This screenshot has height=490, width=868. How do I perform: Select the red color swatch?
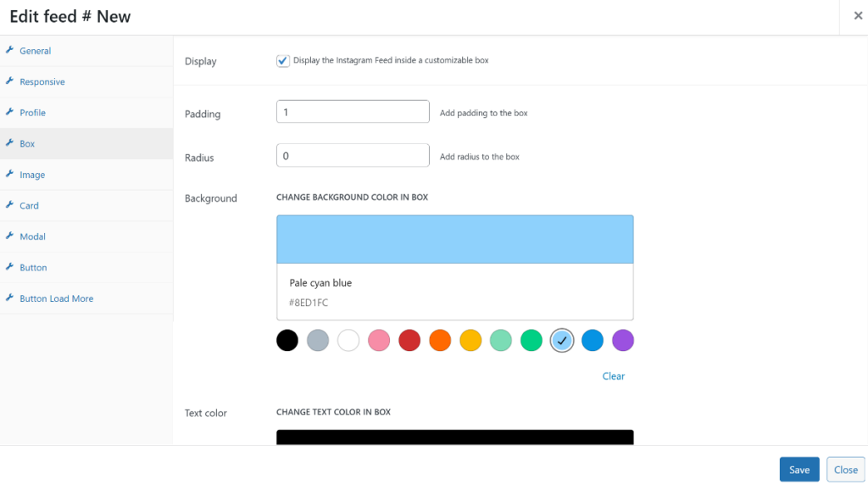(409, 340)
